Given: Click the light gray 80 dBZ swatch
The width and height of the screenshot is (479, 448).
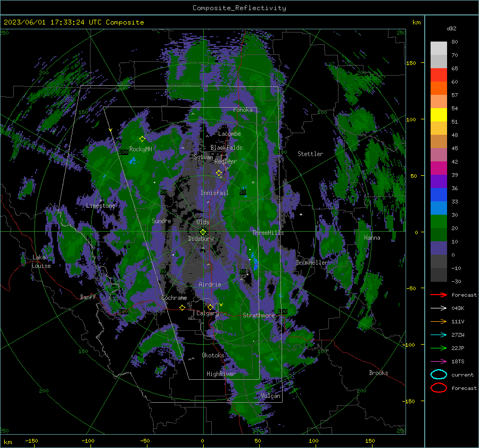Looking at the screenshot, I should coord(439,48).
